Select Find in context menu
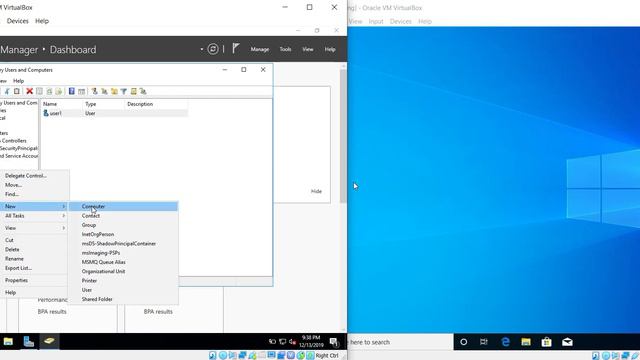 [x=33, y=194]
